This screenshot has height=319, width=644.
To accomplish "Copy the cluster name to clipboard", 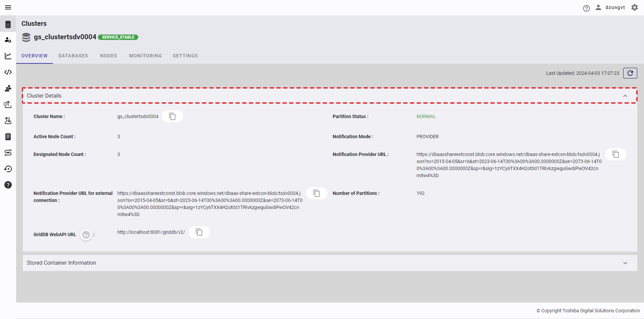I will [172, 116].
